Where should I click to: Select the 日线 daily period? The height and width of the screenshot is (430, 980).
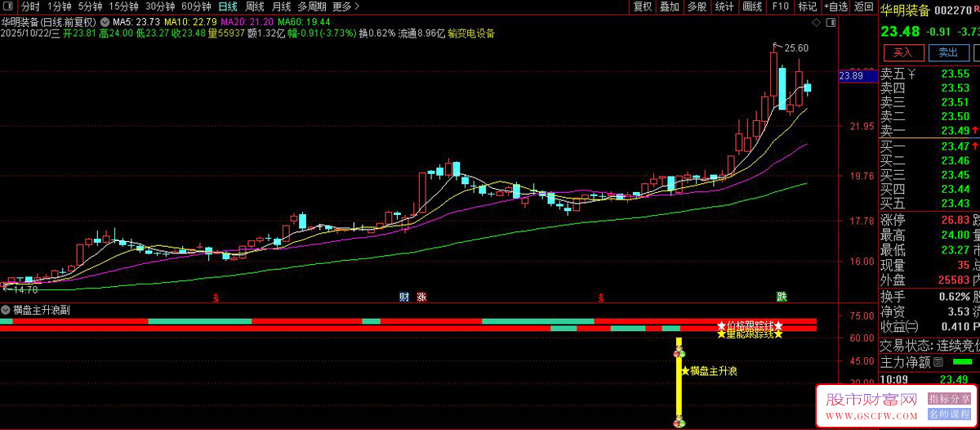[x=228, y=7]
